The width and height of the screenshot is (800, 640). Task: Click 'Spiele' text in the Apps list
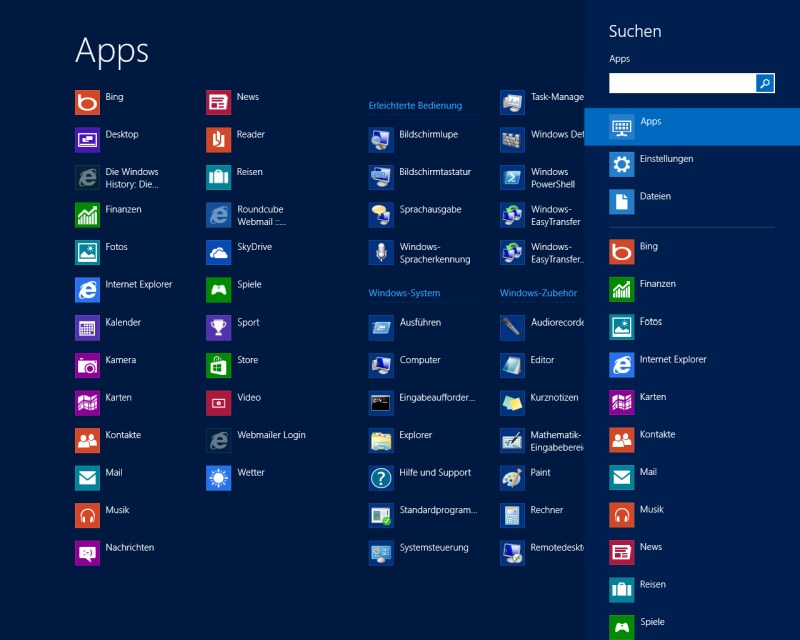click(x=249, y=285)
